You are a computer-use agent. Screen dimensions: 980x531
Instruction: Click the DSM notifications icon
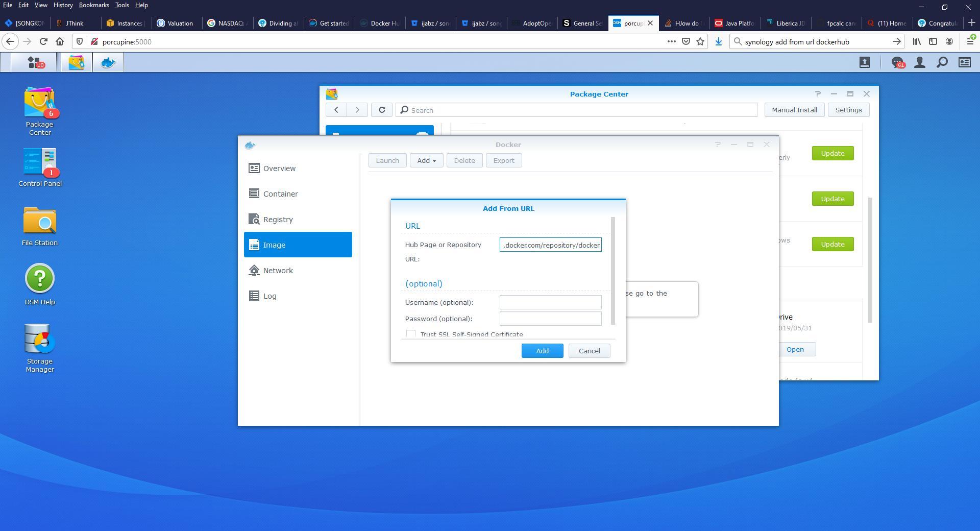coord(897,62)
